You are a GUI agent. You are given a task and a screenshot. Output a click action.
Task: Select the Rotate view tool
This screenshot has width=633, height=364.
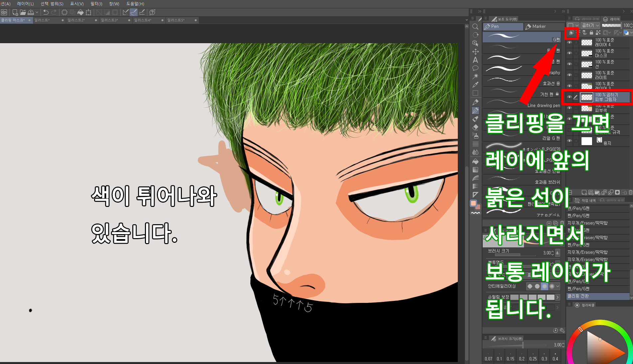click(x=475, y=35)
